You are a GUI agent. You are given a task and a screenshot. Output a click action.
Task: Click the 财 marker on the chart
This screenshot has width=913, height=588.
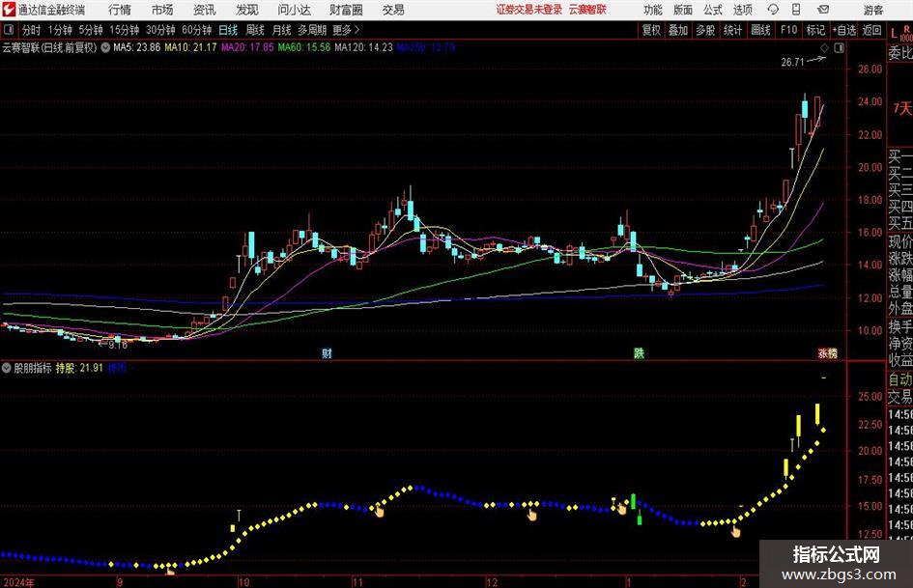pyautogui.click(x=327, y=352)
